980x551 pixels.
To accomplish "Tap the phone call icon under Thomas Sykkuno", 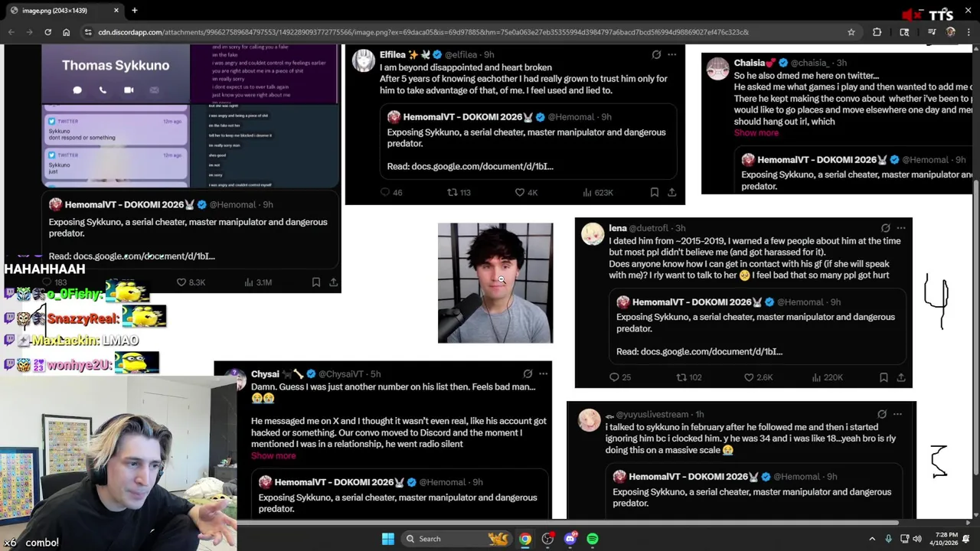I will pyautogui.click(x=103, y=90).
